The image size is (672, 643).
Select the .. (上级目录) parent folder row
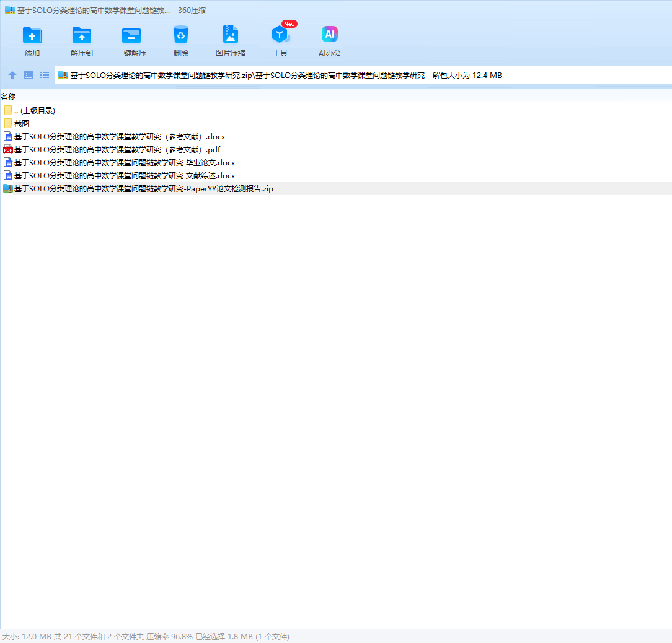click(x=336, y=110)
